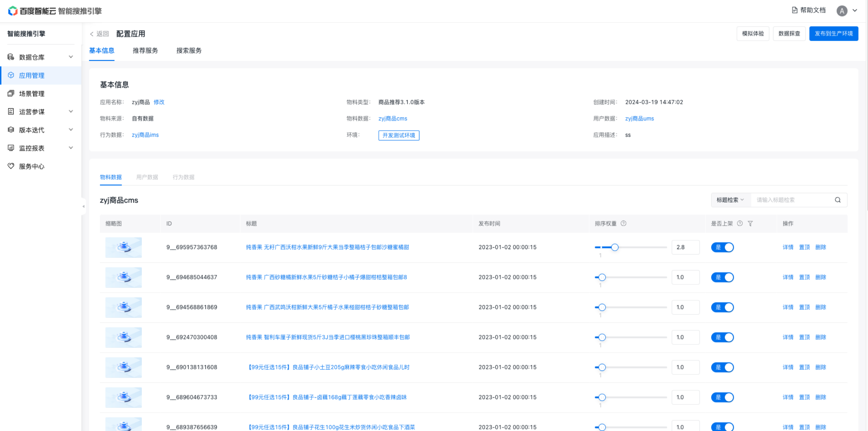
Task: Expand the 运营参谋 menu chevron
Action: 71,111
